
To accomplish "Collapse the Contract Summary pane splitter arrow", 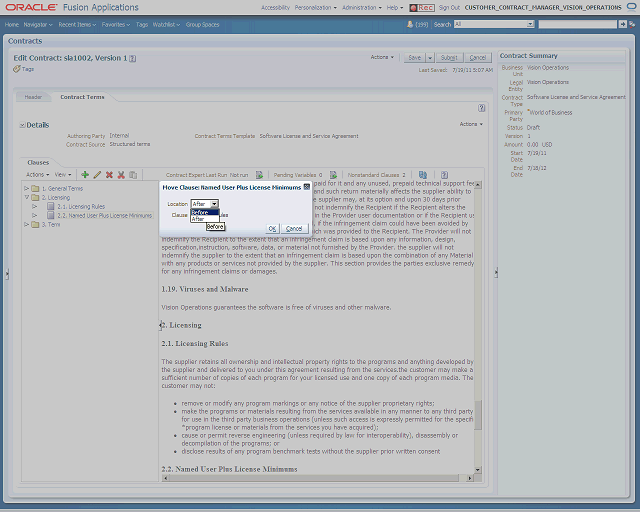I will (496, 272).
